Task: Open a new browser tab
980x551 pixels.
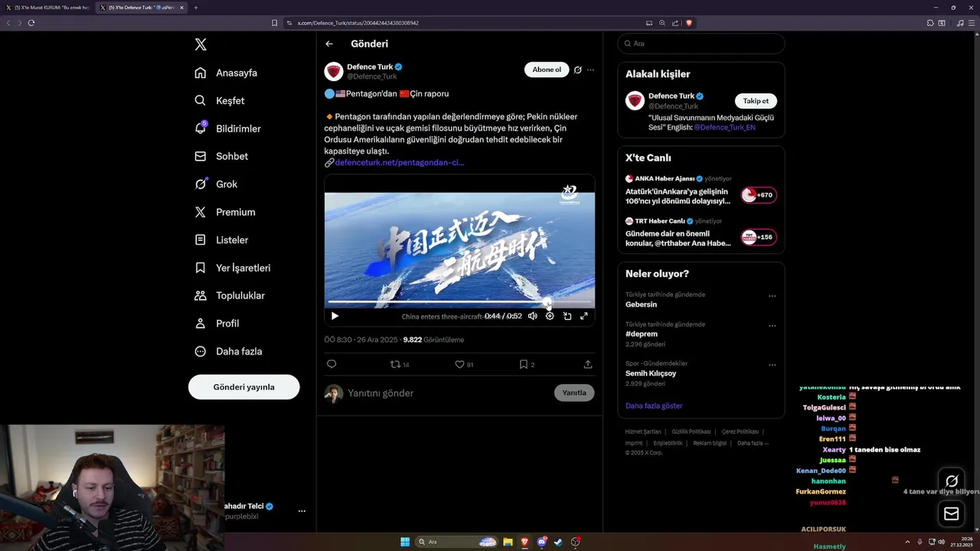Action: [x=196, y=8]
